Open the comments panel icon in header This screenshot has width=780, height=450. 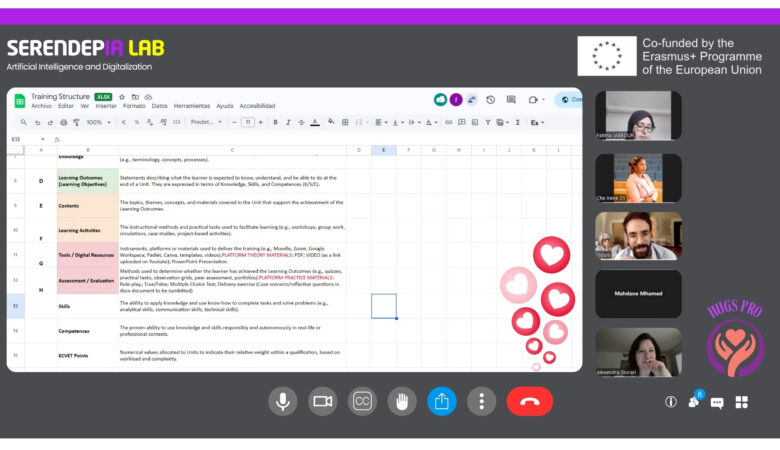[511, 100]
